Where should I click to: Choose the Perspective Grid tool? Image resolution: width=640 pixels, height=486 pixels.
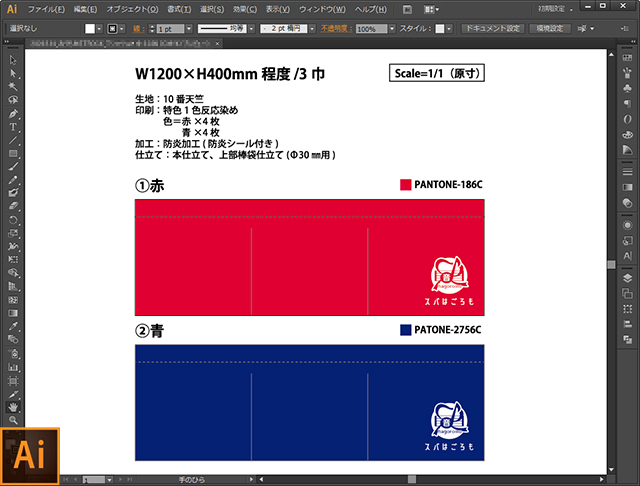click(x=13, y=286)
